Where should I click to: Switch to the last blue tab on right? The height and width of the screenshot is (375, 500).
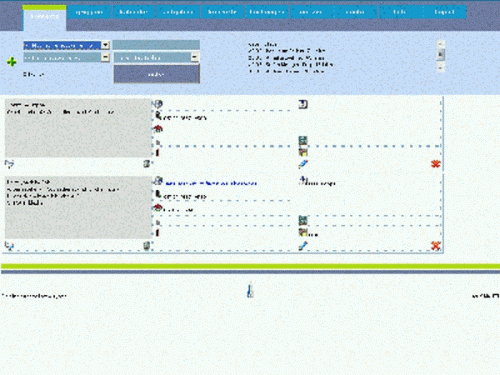[444, 12]
